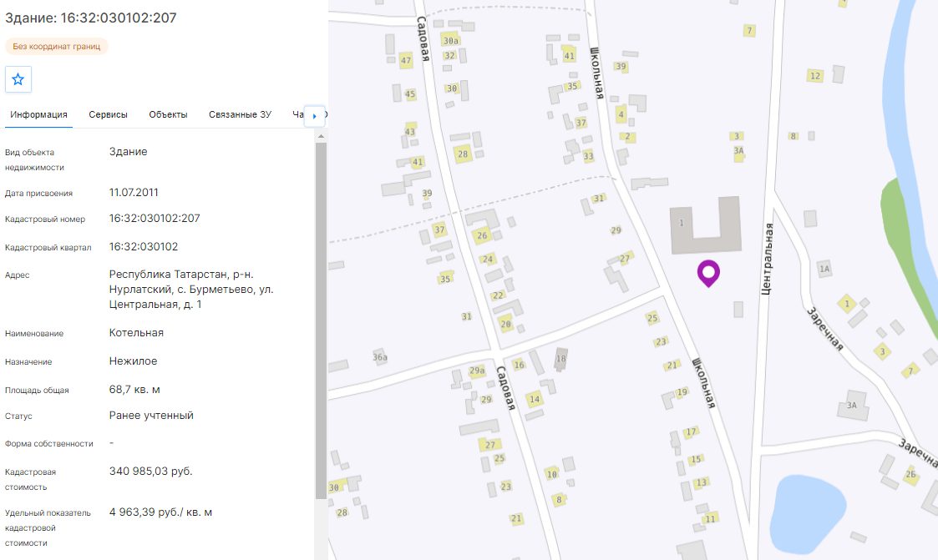Select cadastral value 340 985,03 руб.
The height and width of the screenshot is (560, 938).
click(x=150, y=472)
